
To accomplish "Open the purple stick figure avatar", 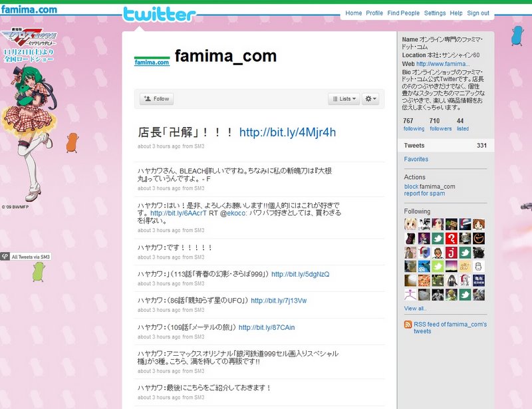I will point(410,295).
